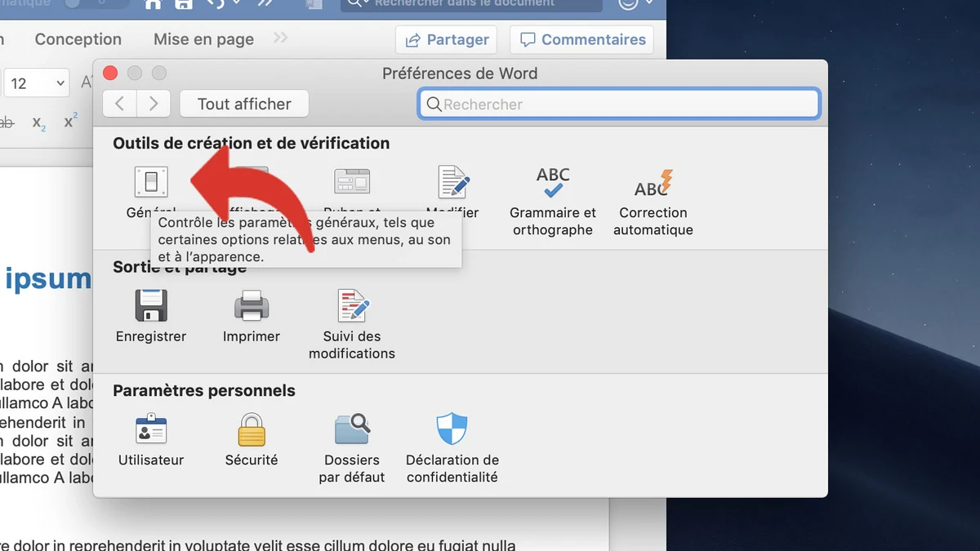This screenshot has width=980, height=551.
Task: Switch to the Conception tab
Action: (78, 39)
